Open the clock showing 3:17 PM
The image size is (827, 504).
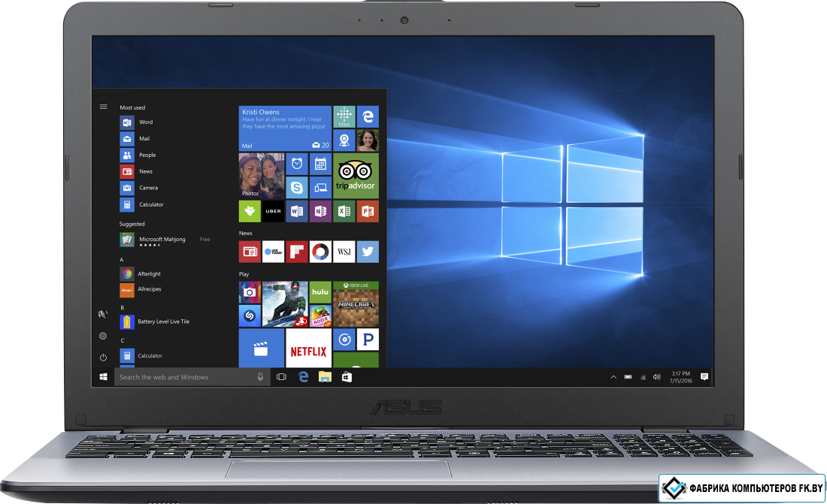(x=680, y=377)
